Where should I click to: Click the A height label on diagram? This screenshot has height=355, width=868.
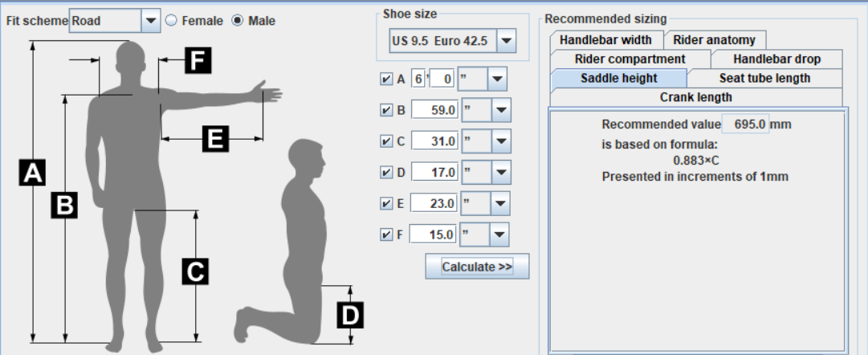click(32, 172)
